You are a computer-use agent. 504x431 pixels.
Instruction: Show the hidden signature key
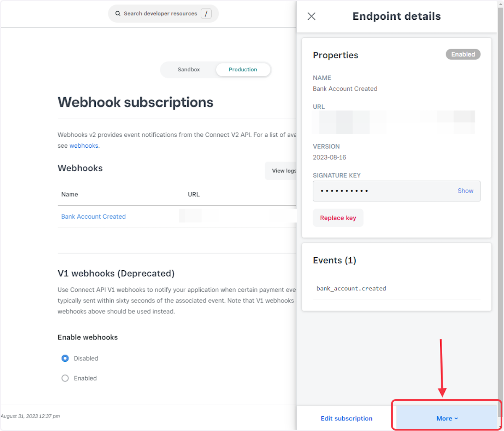pos(465,191)
